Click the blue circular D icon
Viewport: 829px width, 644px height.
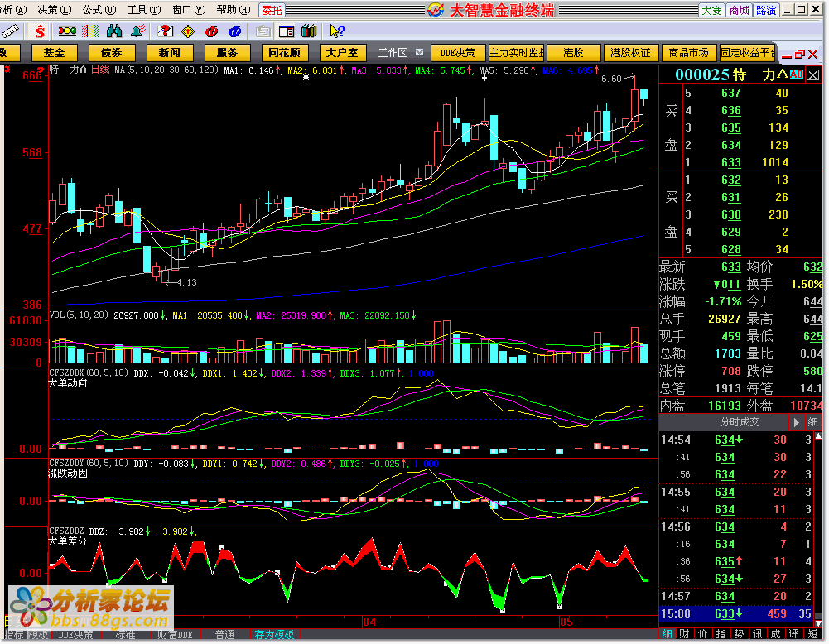[234, 31]
